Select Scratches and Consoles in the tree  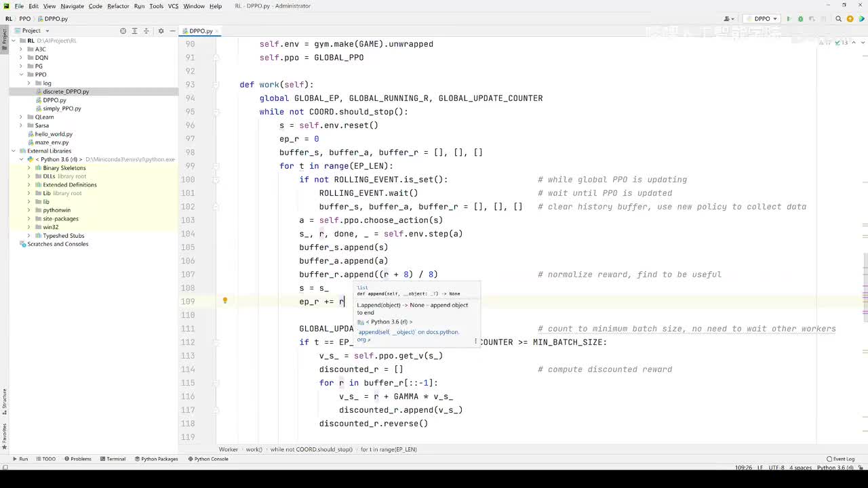58,244
